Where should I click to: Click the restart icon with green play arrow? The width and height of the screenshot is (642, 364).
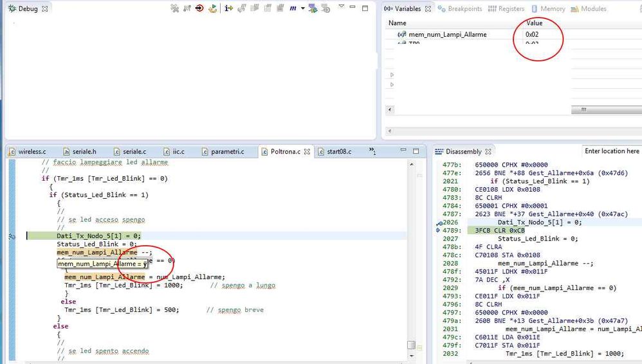pos(212,8)
